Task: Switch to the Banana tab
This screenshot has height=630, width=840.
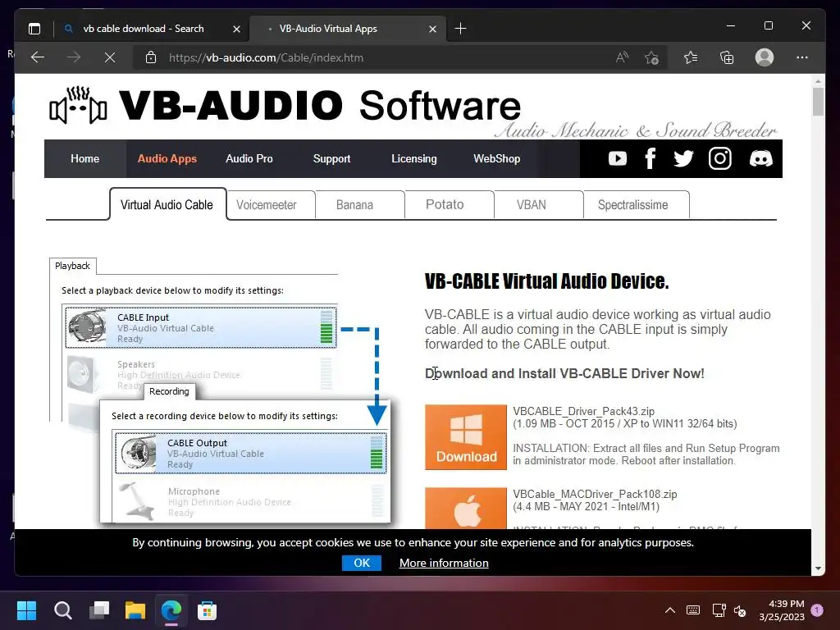Action: pos(359,204)
